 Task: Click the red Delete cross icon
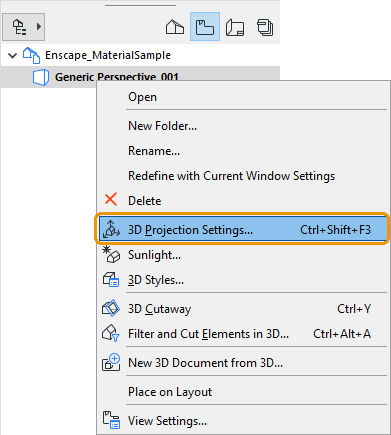(111, 200)
